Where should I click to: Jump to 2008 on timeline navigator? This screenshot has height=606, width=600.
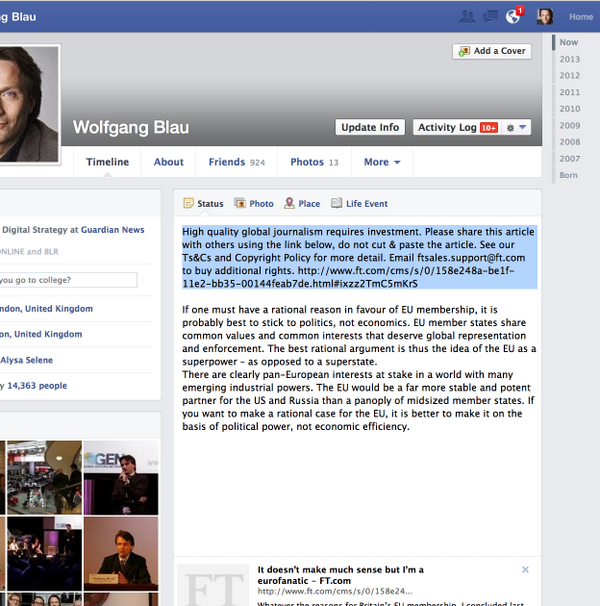[x=569, y=142]
